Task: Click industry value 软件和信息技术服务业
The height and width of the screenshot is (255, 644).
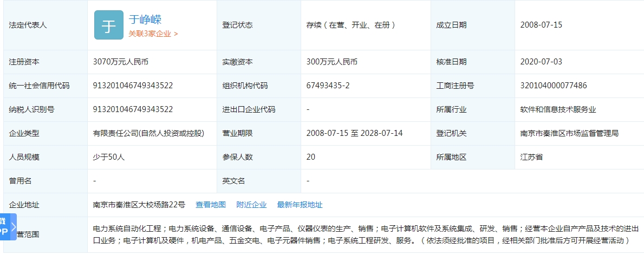Action: 558,109
